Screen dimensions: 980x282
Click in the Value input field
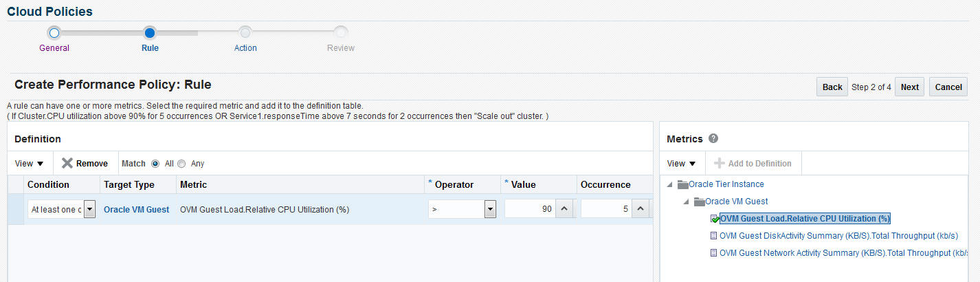pyautogui.click(x=530, y=209)
